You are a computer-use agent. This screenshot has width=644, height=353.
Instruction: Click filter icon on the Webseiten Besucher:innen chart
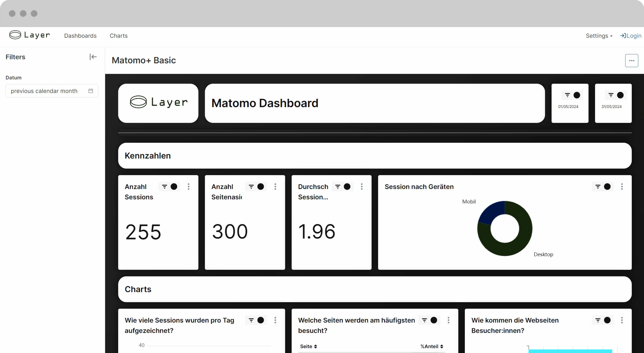tap(598, 320)
